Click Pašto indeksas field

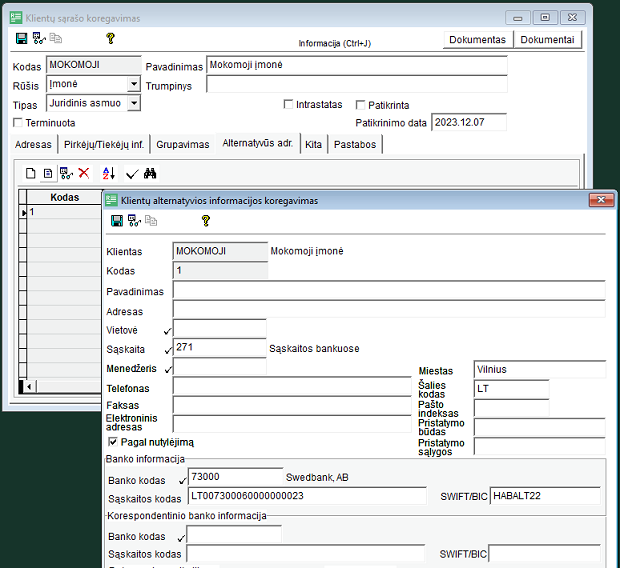tap(511, 408)
